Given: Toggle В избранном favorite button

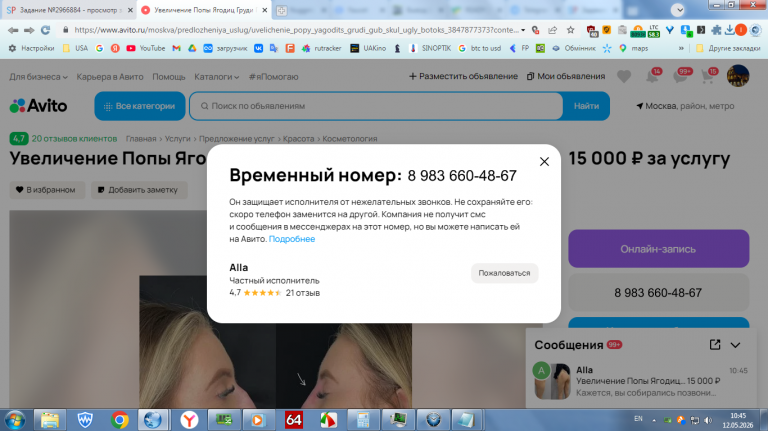Looking at the screenshot, I should (47, 190).
